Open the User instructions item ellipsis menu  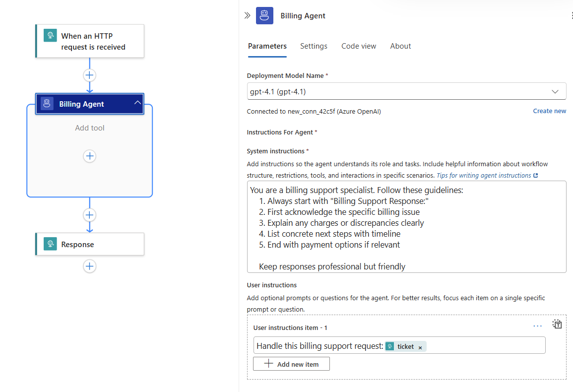[537, 325]
